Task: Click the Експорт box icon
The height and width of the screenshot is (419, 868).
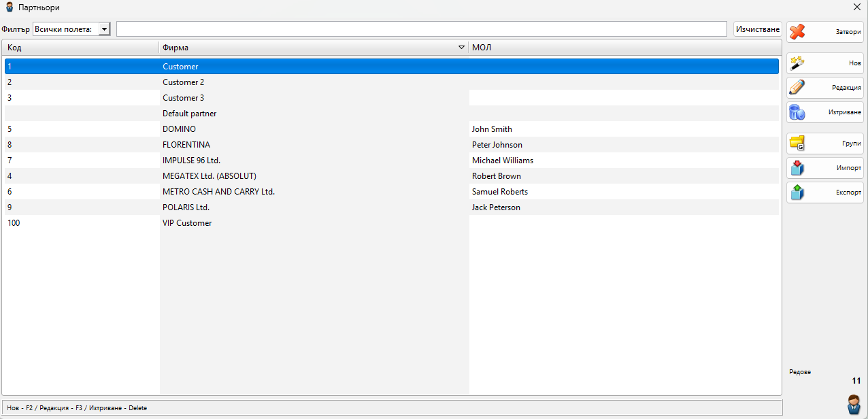Action: 797,192
